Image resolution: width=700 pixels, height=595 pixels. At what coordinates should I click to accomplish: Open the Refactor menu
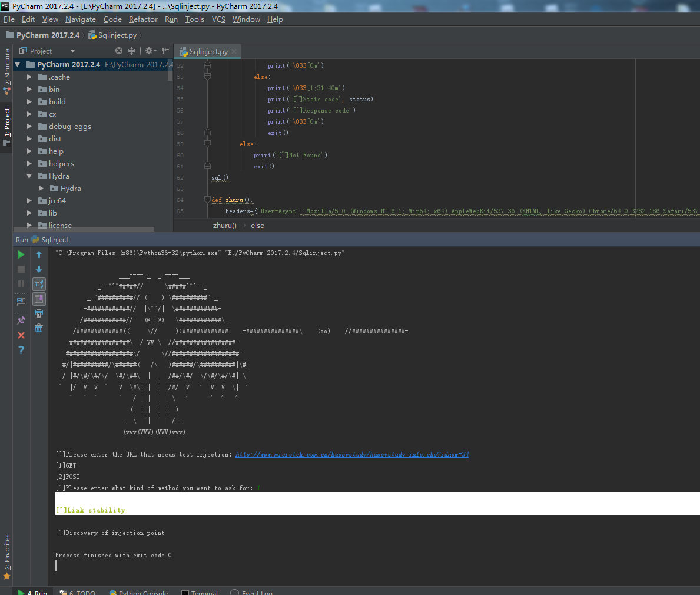tap(143, 19)
